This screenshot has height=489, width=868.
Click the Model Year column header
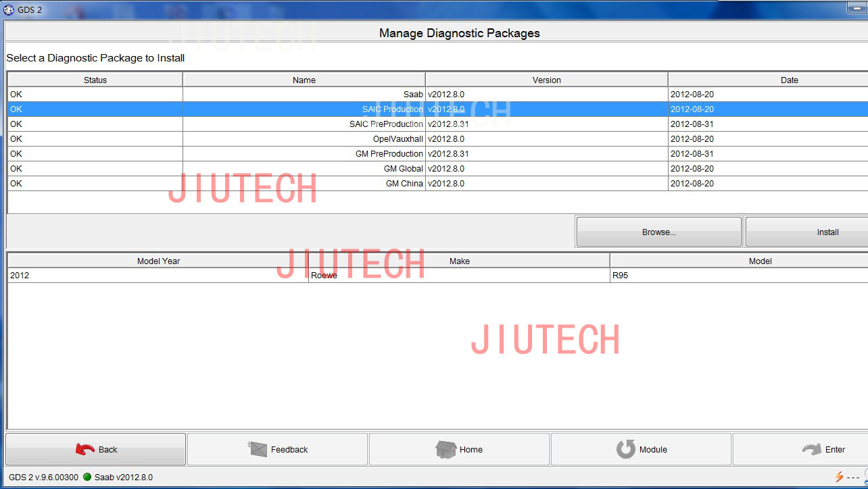point(158,261)
